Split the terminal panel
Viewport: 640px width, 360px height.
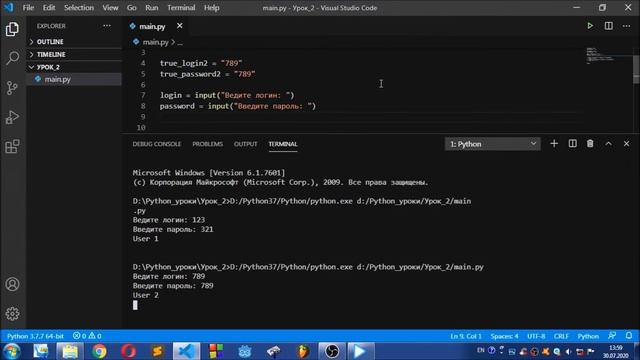573,144
